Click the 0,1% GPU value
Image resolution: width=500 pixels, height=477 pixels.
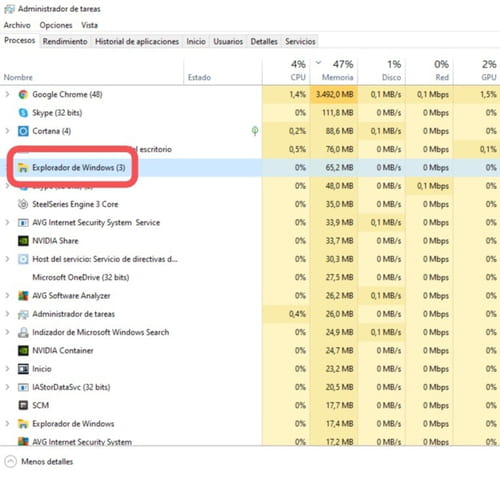[488, 149]
